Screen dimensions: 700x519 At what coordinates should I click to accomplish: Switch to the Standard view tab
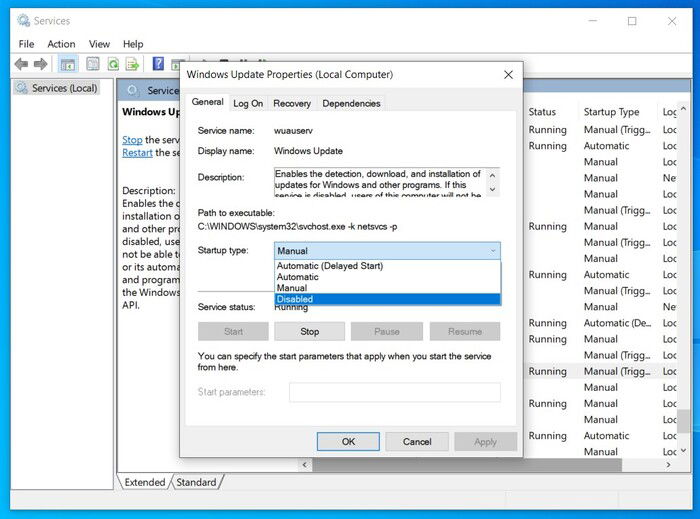coord(196,482)
